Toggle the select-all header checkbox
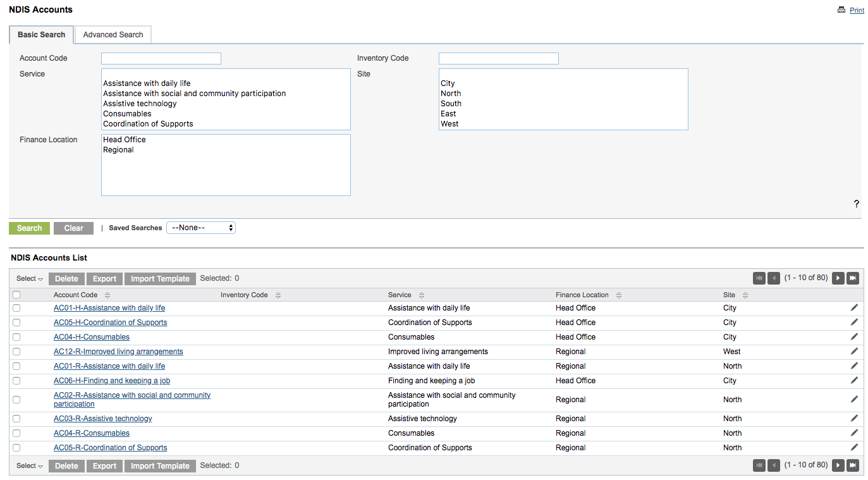Viewport: 868px width, 480px height. click(x=16, y=295)
